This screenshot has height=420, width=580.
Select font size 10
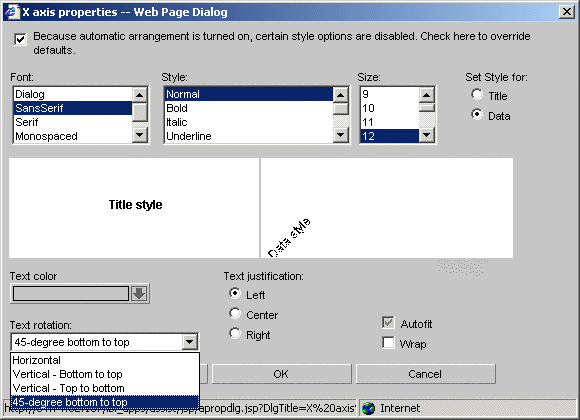pos(390,108)
